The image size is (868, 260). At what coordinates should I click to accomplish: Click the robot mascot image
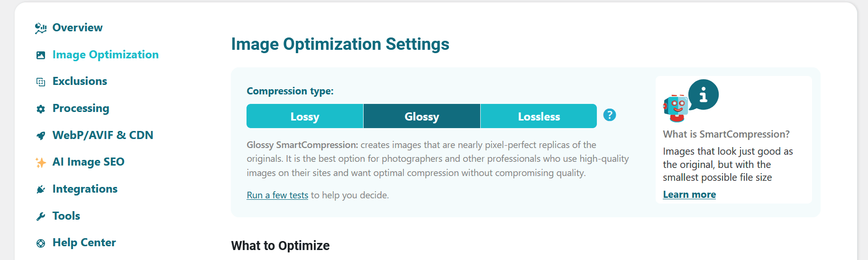(676, 108)
